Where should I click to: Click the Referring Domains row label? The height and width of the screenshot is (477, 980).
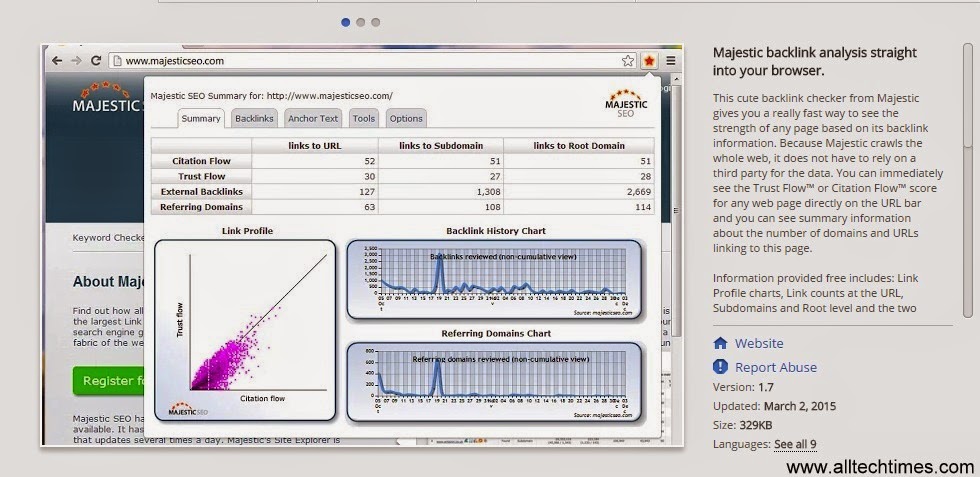pos(201,207)
